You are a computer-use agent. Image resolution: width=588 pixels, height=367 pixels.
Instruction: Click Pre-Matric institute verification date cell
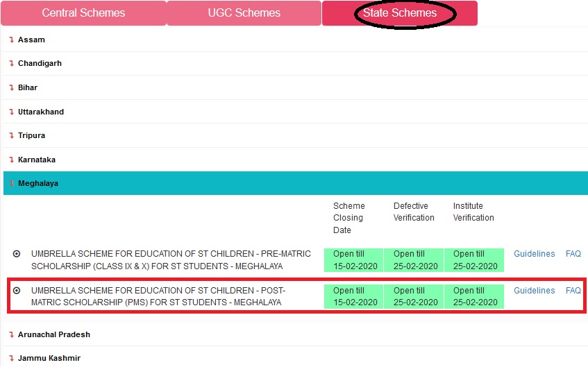(474, 259)
